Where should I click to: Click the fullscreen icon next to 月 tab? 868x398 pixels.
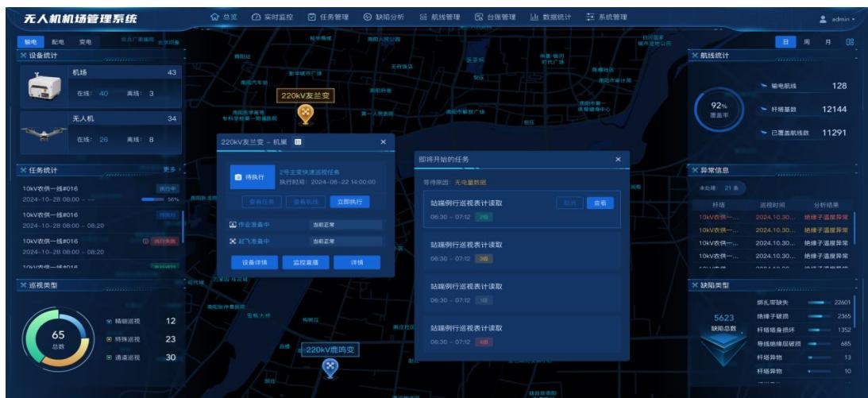[x=850, y=42]
